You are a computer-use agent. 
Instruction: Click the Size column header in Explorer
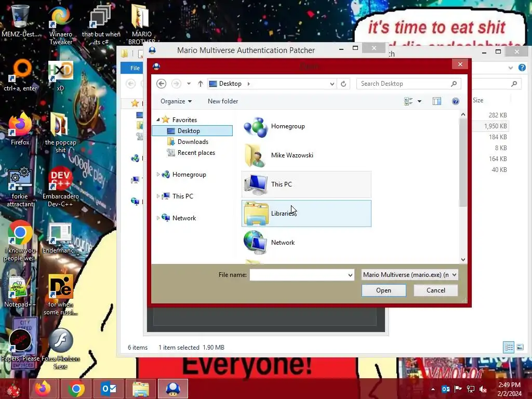click(478, 100)
